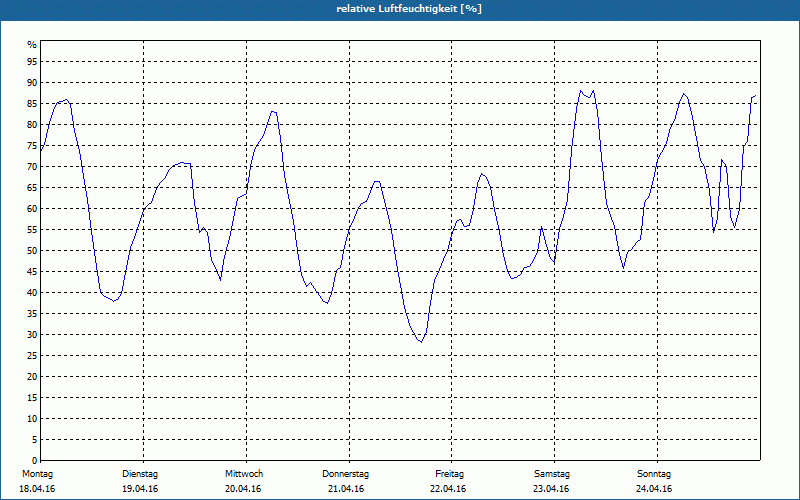
Task: Click the 90 y-axis value
Action: 32,83
